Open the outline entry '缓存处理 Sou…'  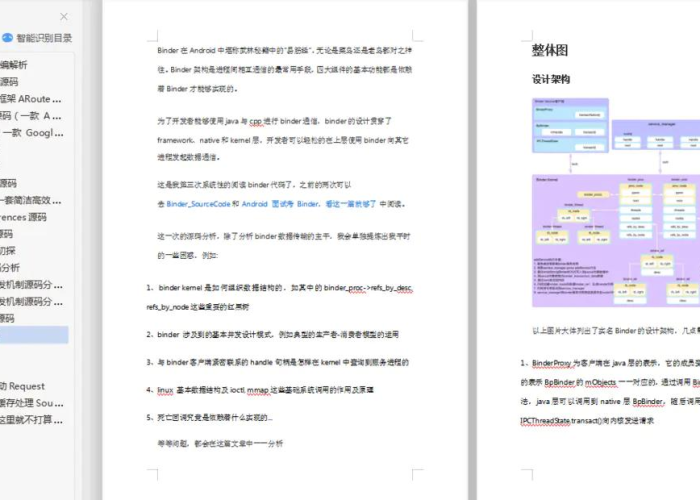pyautogui.click(x=32, y=403)
